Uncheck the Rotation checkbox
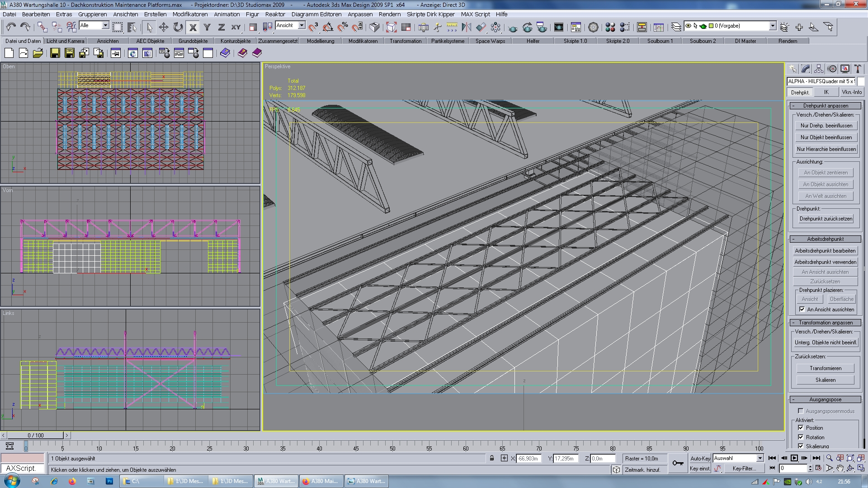Viewport: 868px width, 488px height. coord(801,437)
